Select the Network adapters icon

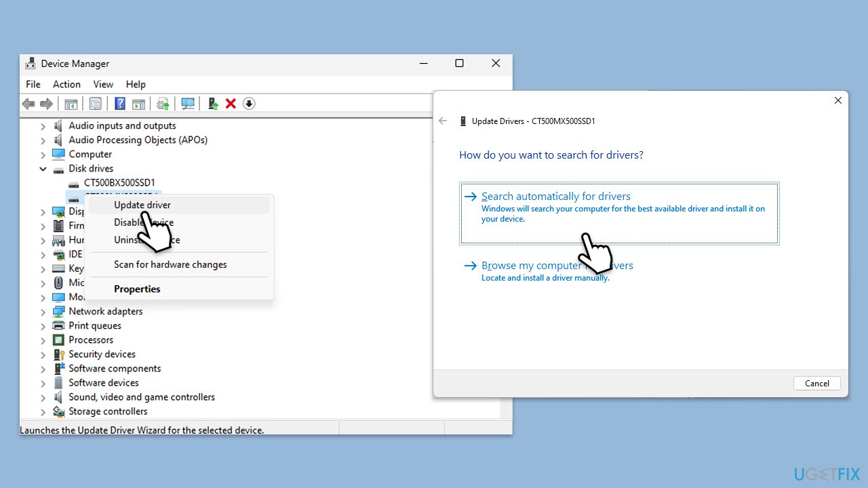[x=58, y=312]
